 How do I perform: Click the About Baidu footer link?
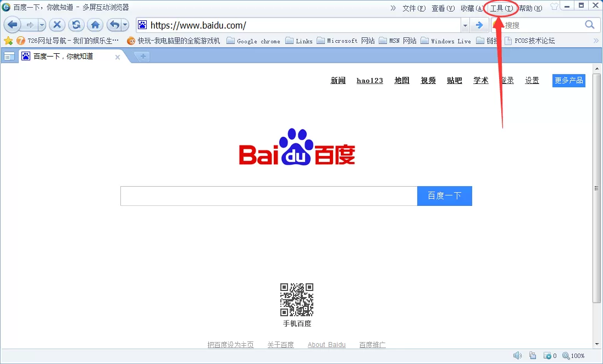[x=327, y=345]
